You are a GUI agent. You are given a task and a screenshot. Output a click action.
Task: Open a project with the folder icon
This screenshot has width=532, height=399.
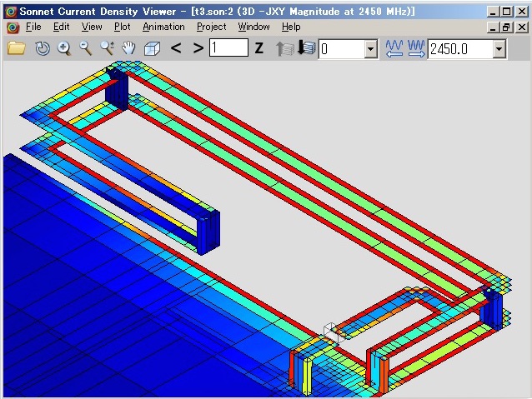16,48
